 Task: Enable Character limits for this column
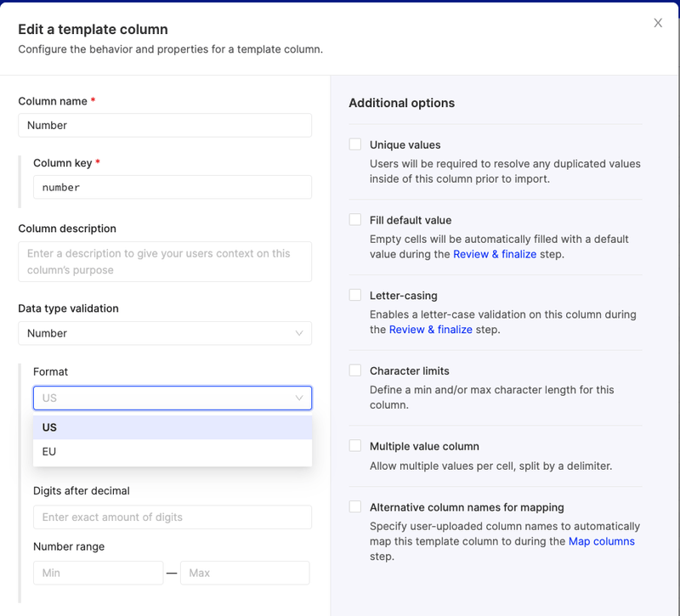[354, 370]
